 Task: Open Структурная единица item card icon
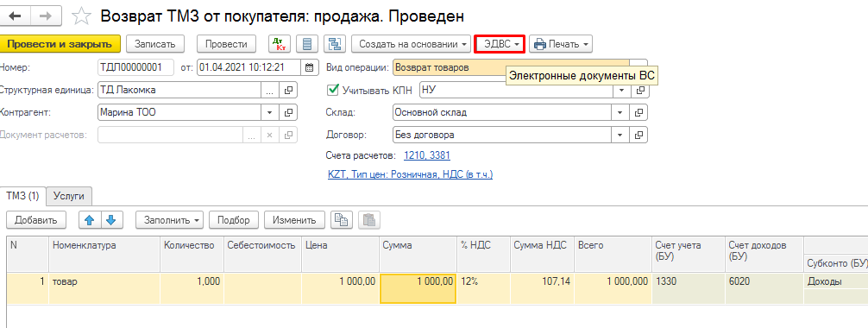click(x=288, y=90)
